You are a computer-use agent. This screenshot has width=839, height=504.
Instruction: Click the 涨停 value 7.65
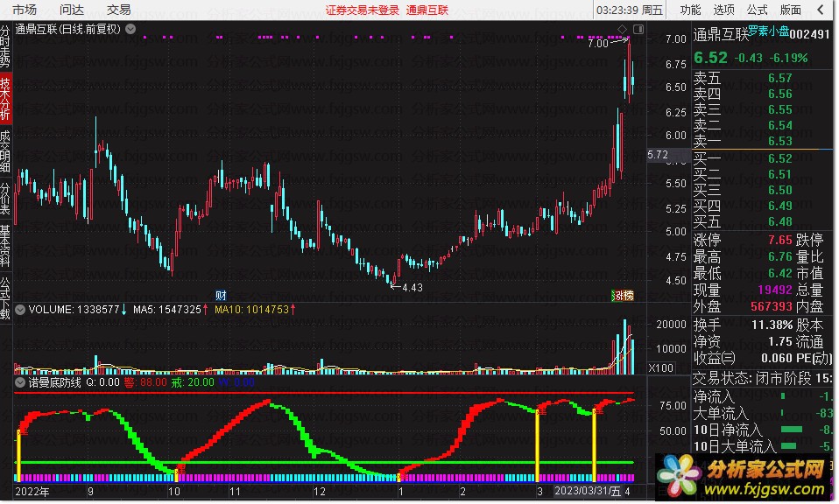pyautogui.click(x=780, y=240)
